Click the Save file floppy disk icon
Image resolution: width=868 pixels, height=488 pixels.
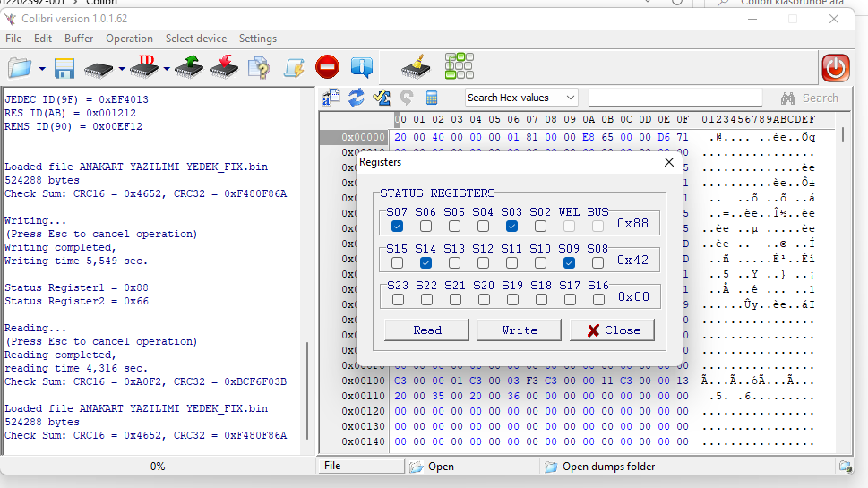(64, 68)
